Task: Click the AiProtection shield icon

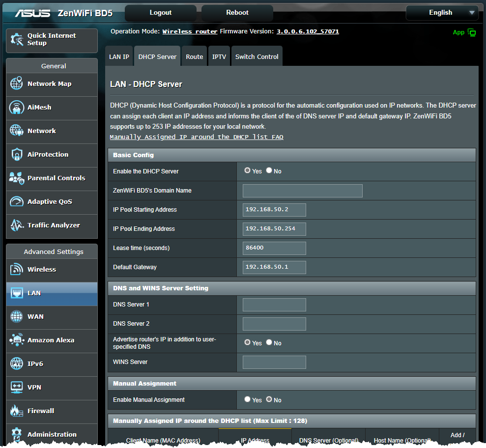Action: pos(17,154)
